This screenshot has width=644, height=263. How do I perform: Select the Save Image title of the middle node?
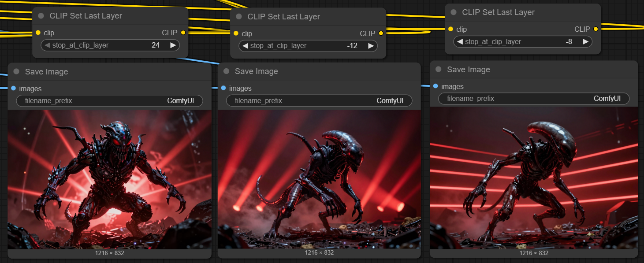pyautogui.click(x=257, y=71)
